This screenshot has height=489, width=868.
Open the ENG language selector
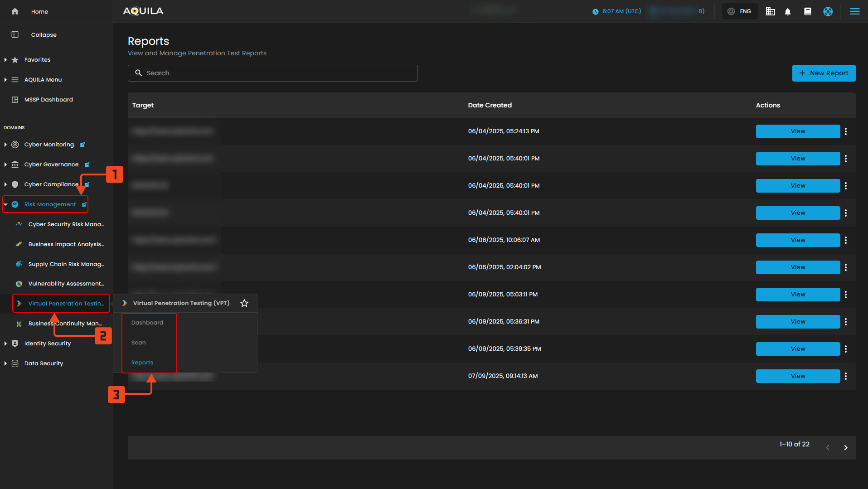tap(740, 12)
